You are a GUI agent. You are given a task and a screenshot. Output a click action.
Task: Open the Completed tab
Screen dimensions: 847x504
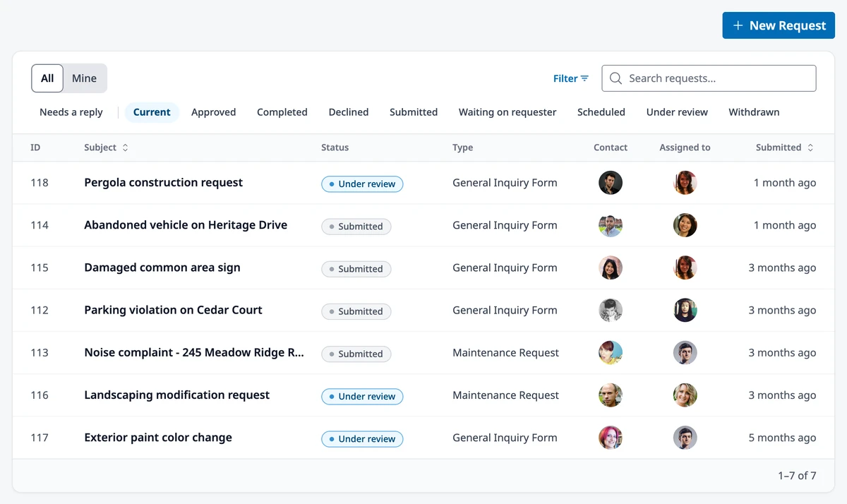282,112
